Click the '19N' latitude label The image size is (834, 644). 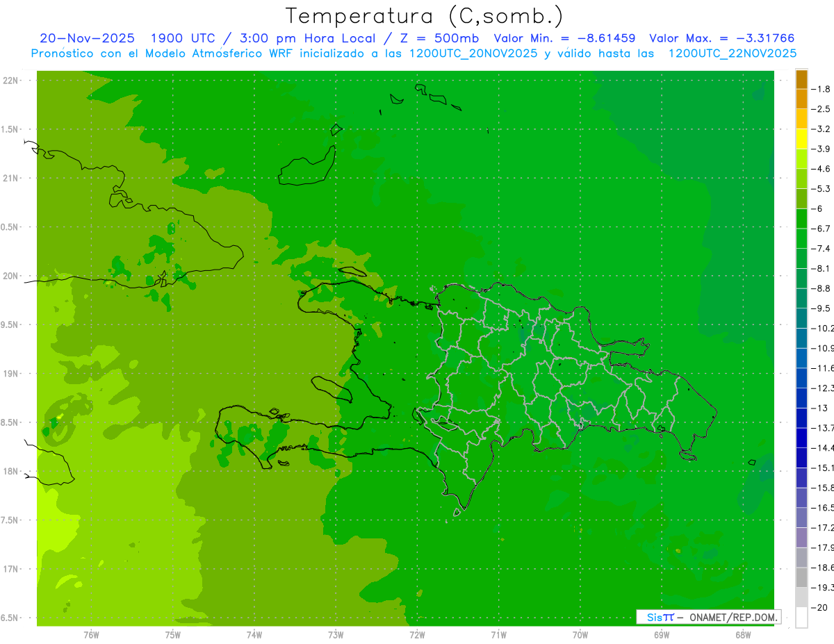pos(10,374)
